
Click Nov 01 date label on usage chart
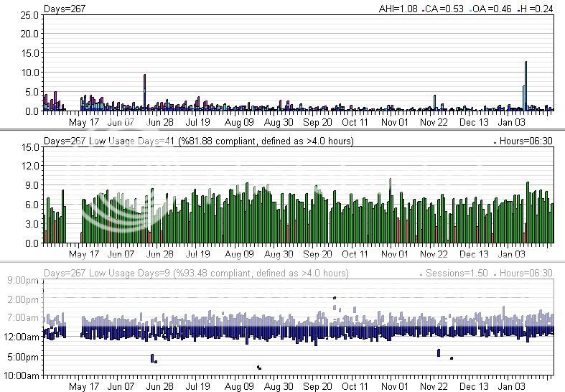click(394, 253)
